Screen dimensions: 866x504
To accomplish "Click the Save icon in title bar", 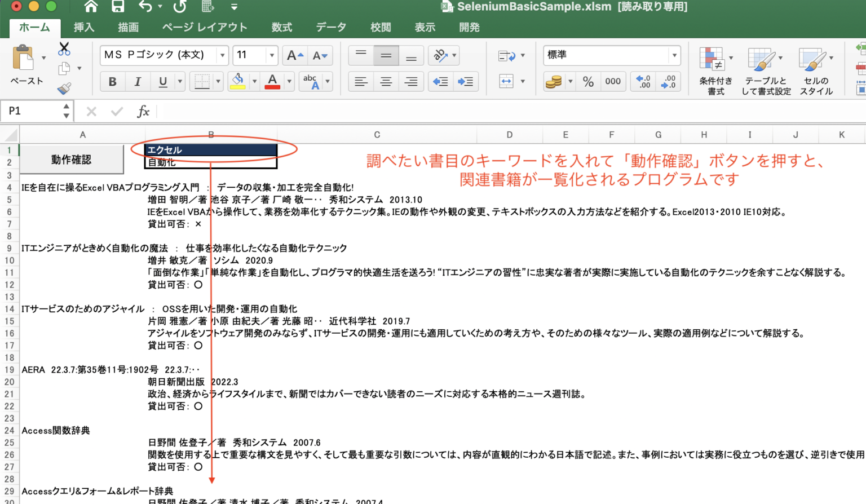I will 118,7.
